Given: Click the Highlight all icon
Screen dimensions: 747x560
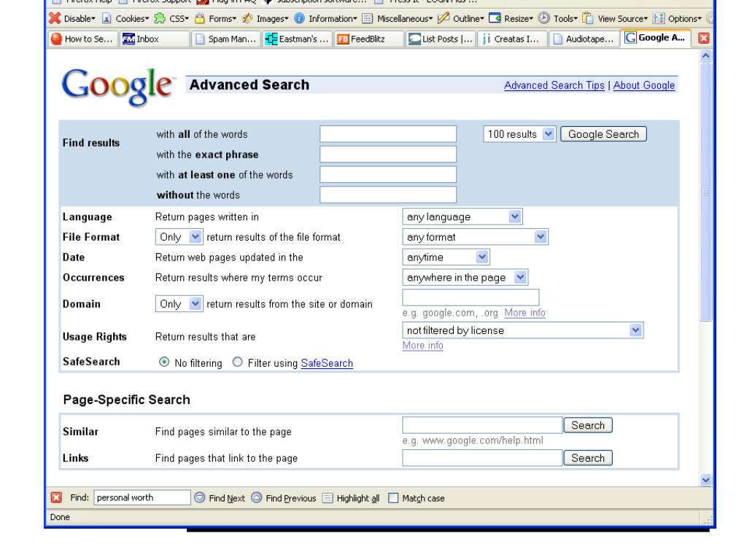Looking at the screenshot, I should coord(328,498).
